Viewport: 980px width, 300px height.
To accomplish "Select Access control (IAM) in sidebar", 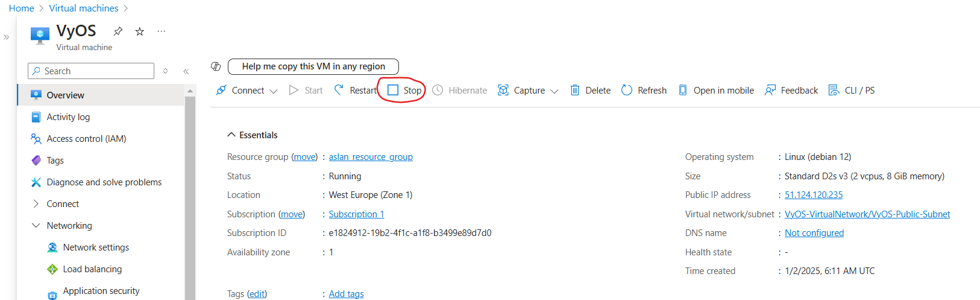I will 86,139.
